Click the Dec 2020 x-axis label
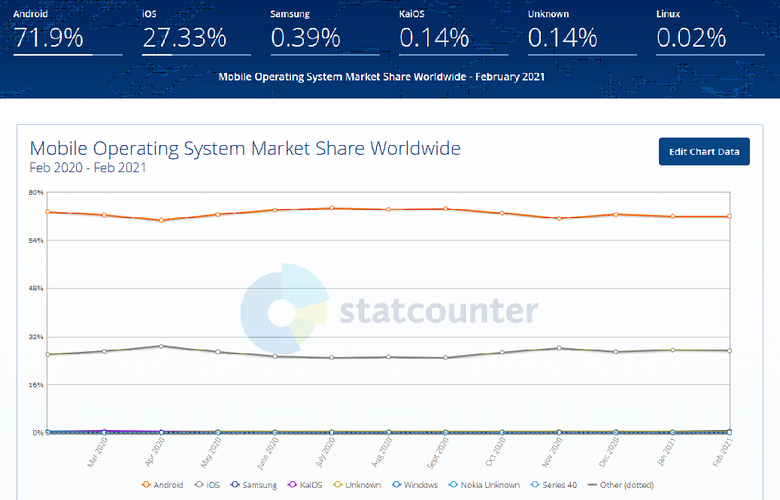This screenshot has width=780, height=500. (x=609, y=452)
